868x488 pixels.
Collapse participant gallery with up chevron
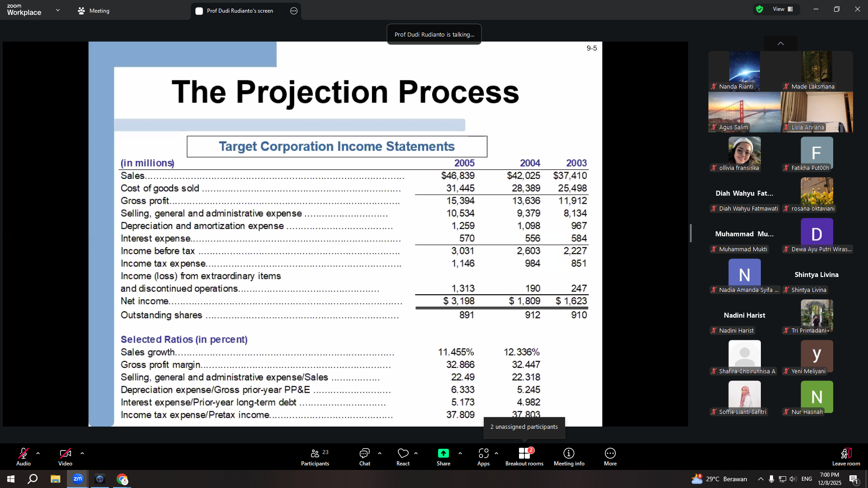click(781, 43)
